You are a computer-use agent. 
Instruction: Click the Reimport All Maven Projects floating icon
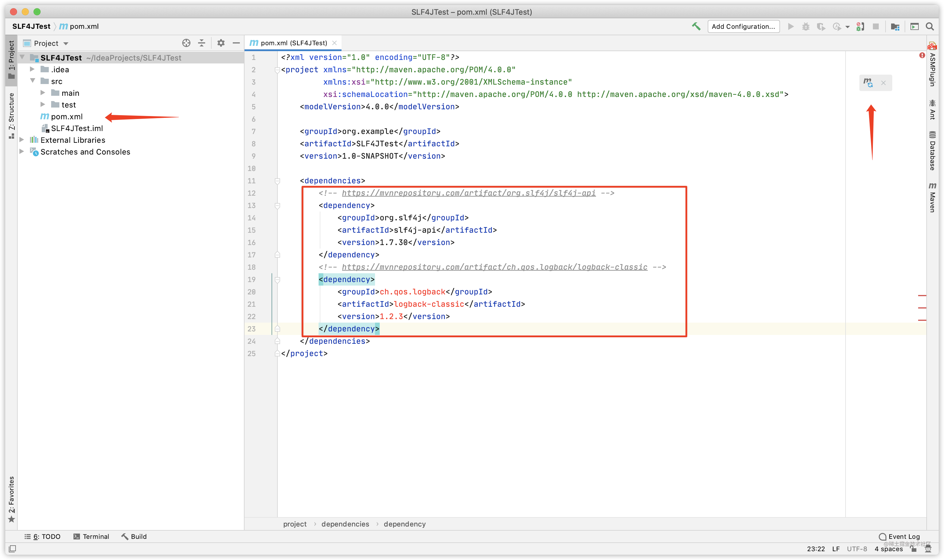869,83
